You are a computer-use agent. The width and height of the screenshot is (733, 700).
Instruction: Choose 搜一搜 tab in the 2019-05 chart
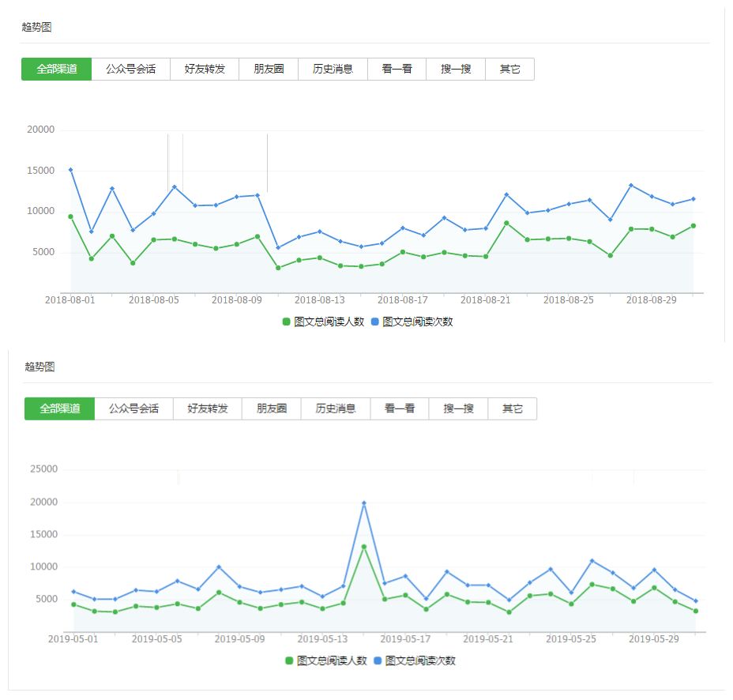click(459, 408)
